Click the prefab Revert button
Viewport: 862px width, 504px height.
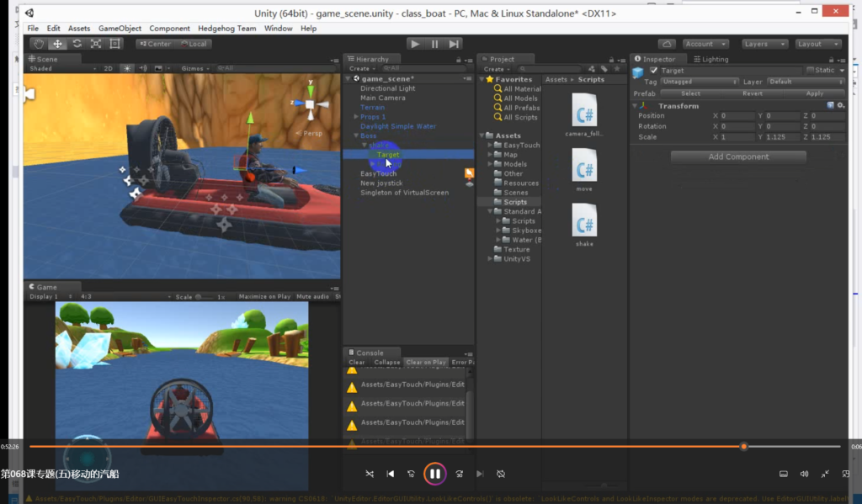[x=753, y=93]
